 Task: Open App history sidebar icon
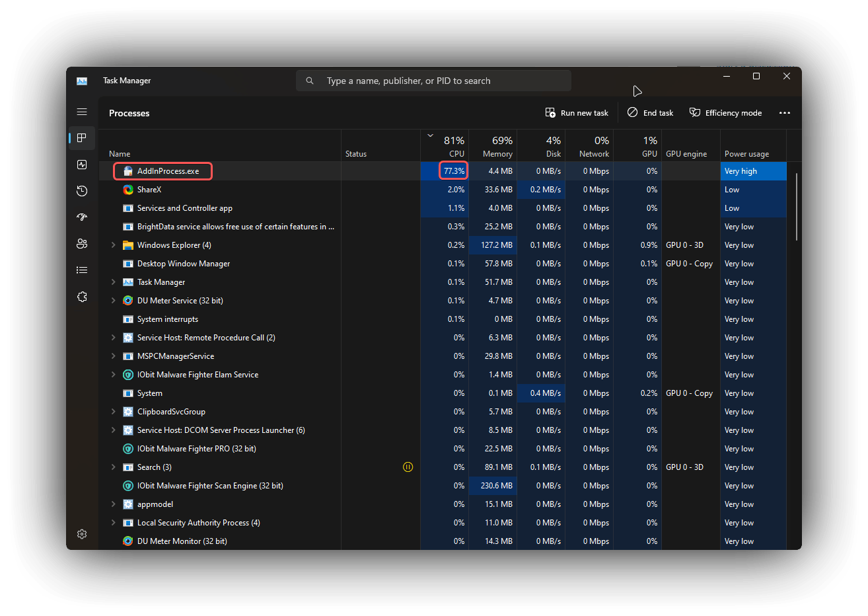[x=82, y=191]
